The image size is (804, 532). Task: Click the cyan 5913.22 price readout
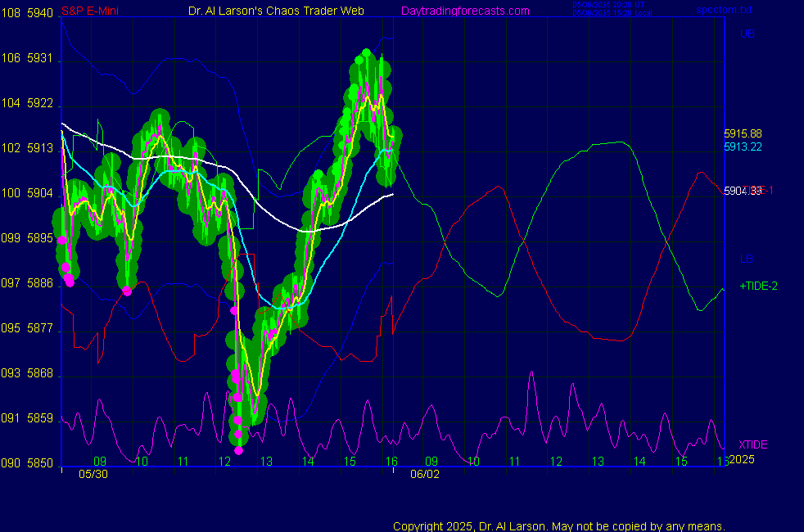743,147
